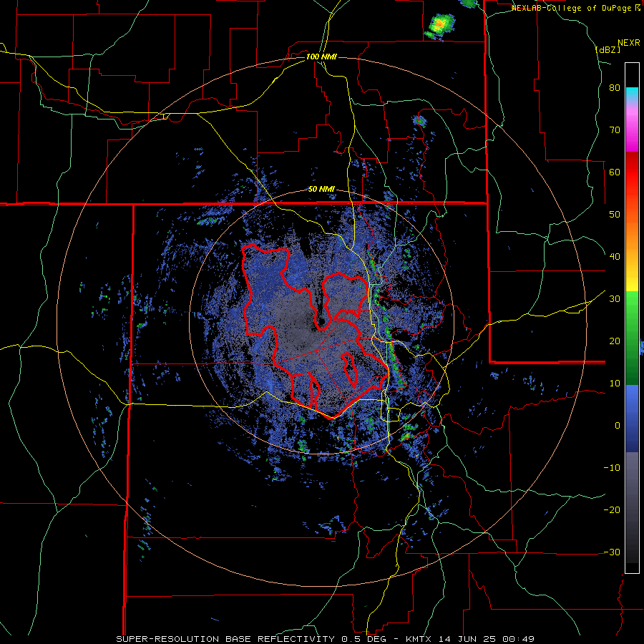Click the -20 value on the dBZ scale
The width and height of the screenshot is (644, 644).
pyautogui.click(x=612, y=509)
